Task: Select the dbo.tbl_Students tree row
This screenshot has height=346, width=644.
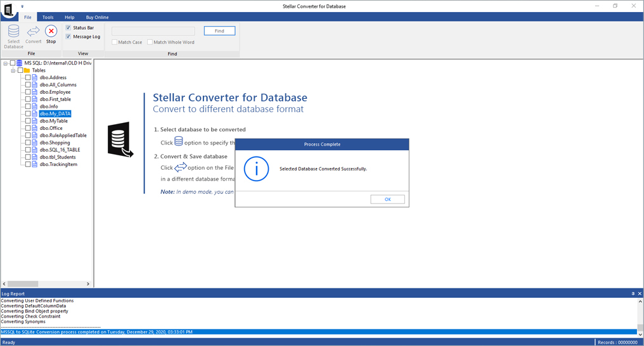Action: pos(58,157)
